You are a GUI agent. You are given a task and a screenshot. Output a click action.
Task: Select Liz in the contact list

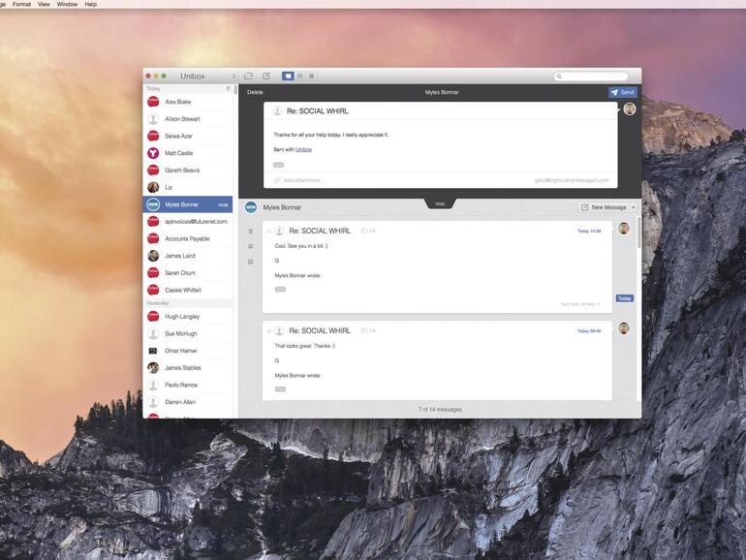[188, 187]
